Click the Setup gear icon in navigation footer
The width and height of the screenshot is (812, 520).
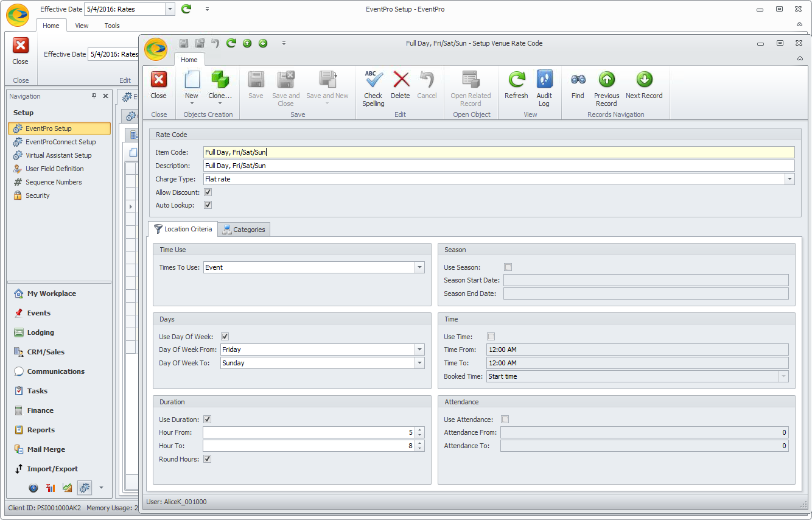tap(85, 488)
